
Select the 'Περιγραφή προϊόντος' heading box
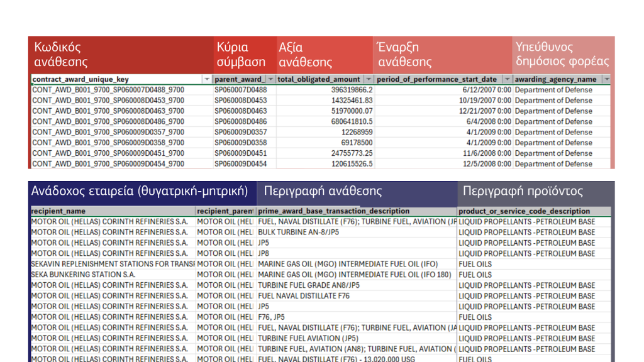tap(535, 192)
